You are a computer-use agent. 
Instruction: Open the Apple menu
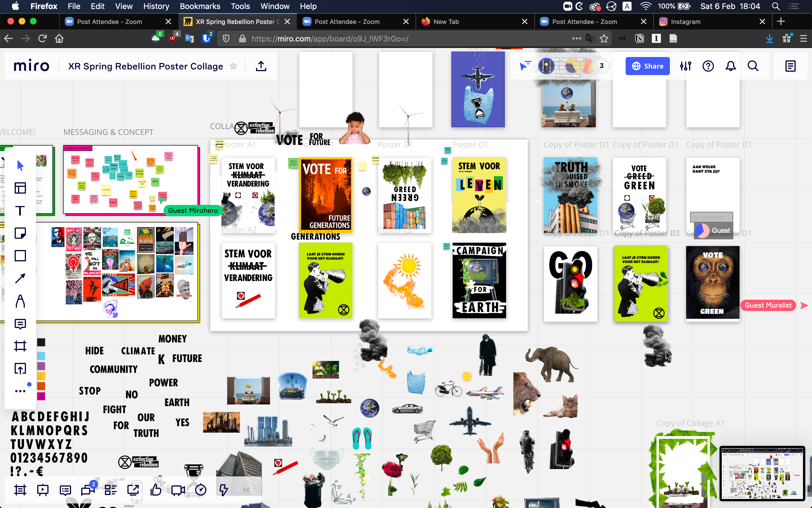point(16,6)
